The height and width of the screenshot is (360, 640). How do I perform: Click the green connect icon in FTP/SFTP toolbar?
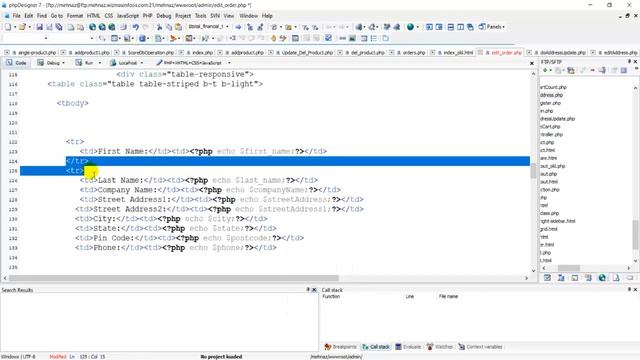tap(544, 71)
